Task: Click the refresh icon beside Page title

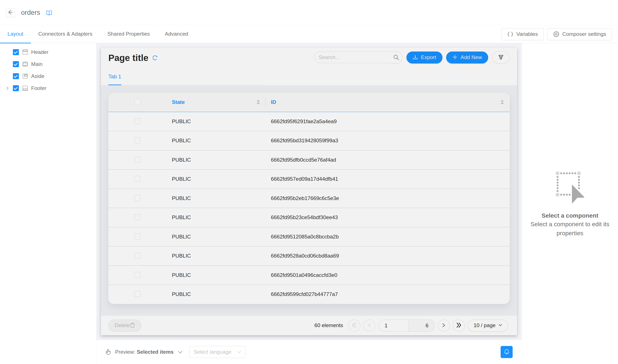Action: (155, 58)
